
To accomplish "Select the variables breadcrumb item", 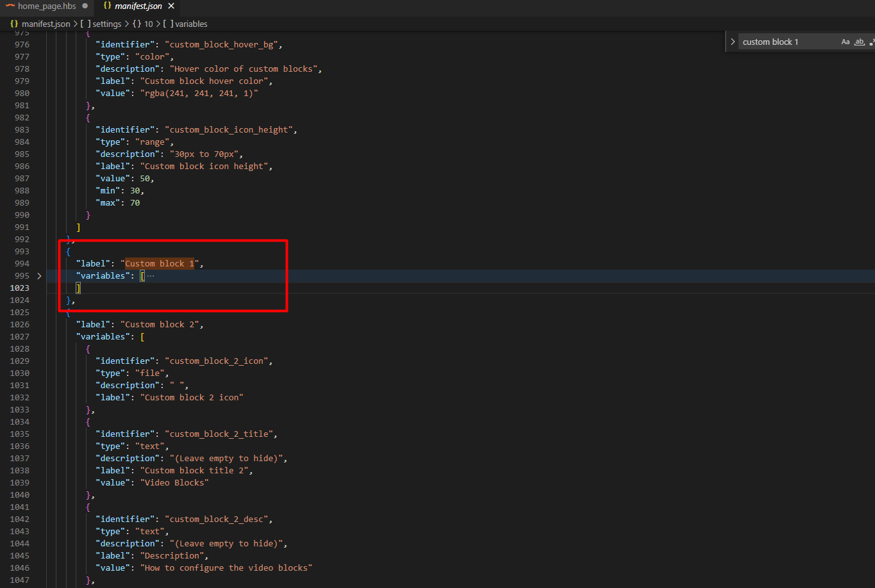I will (191, 24).
